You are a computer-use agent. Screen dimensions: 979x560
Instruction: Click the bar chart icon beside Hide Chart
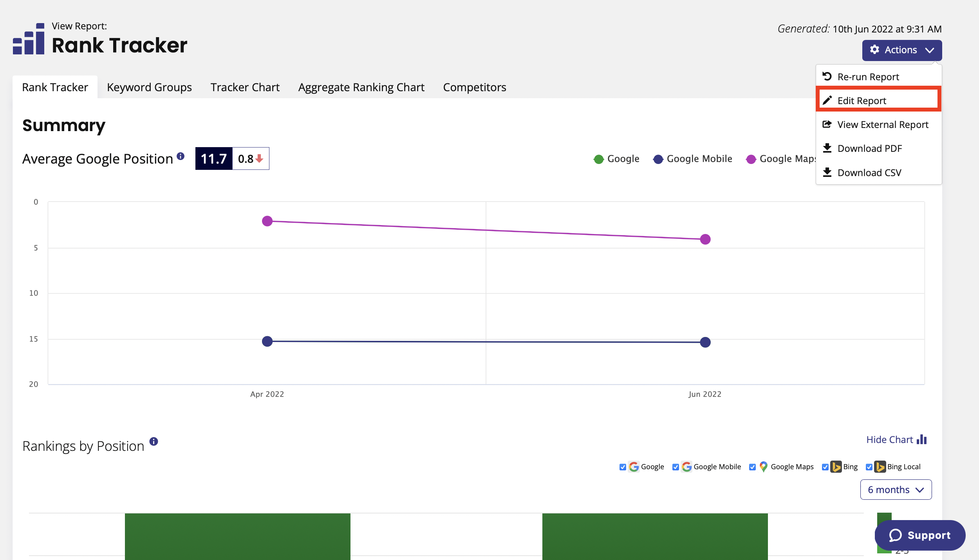coord(922,439)
